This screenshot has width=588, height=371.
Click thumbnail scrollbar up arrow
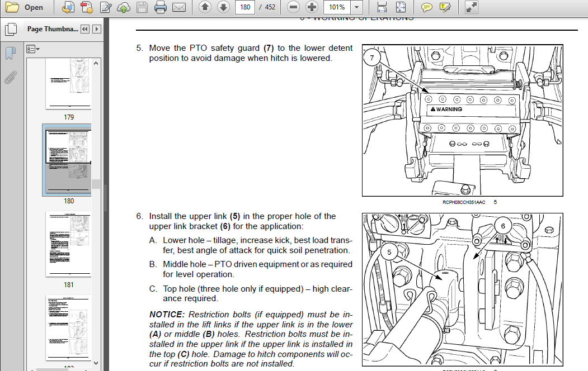tap(96, 63)
